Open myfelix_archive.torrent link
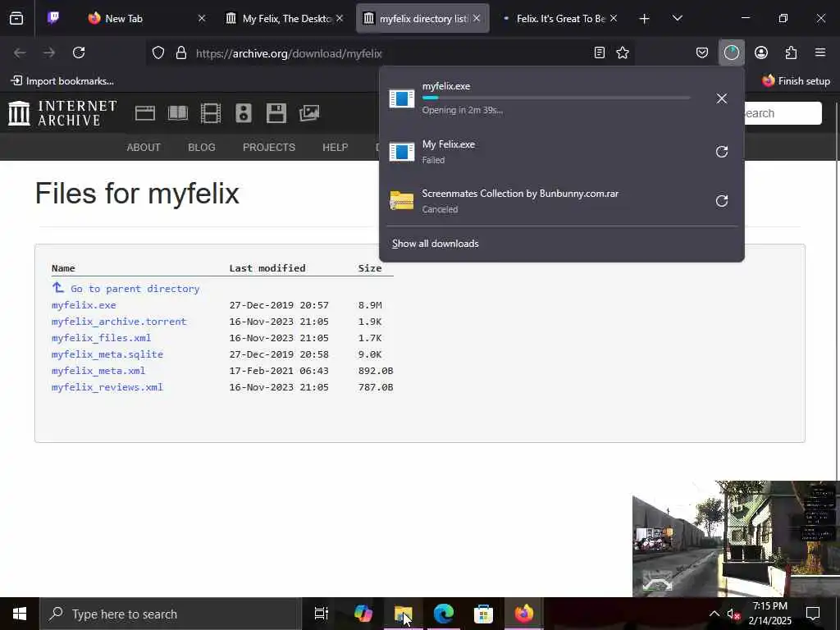 point(119,322)
